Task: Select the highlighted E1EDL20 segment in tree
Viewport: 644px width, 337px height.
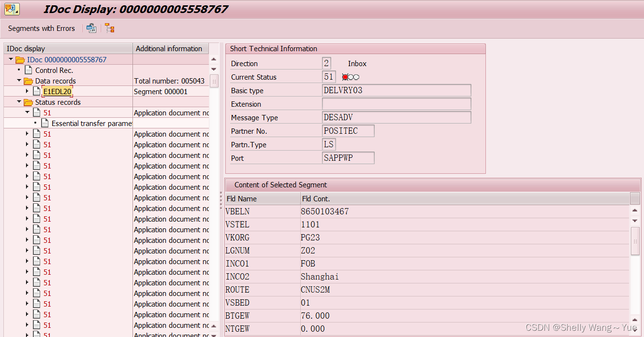Action: click(57, 91)
